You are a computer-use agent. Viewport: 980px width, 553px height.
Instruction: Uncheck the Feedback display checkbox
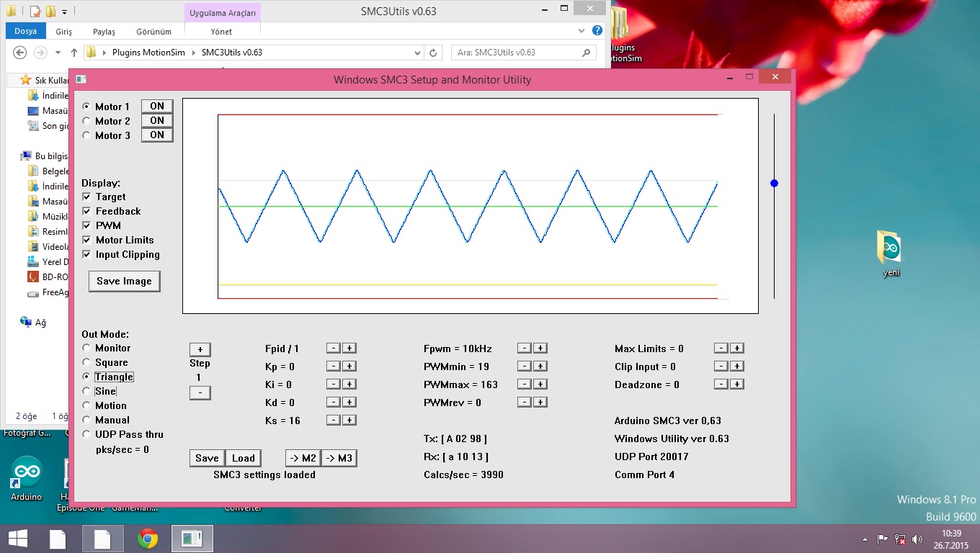(x=87, y=212)
